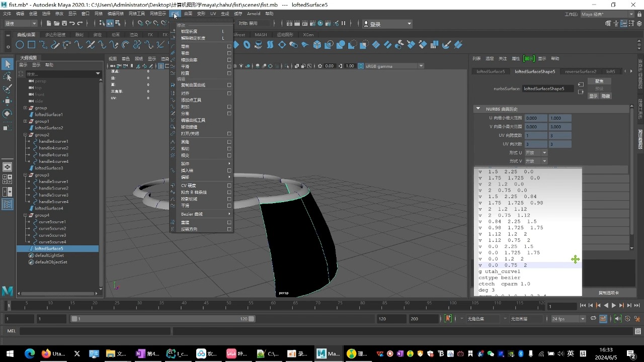
Task: Open option box for 弯曲
Action: [229, 46]
